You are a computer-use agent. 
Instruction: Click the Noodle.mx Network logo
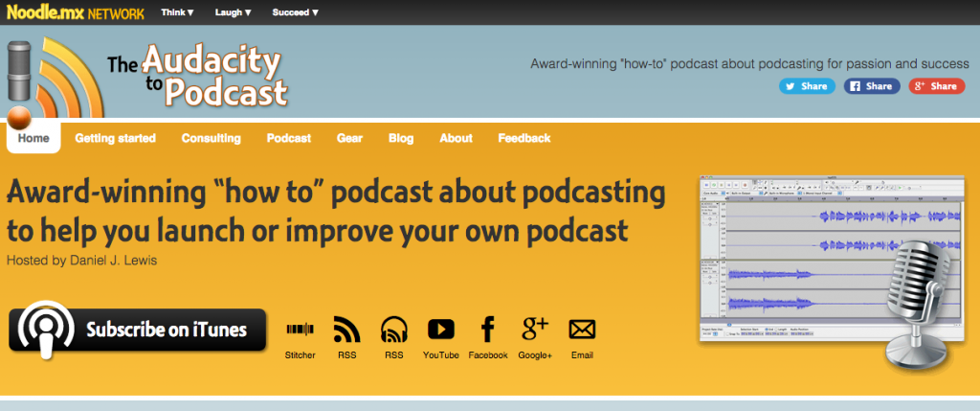pos(75,12)
